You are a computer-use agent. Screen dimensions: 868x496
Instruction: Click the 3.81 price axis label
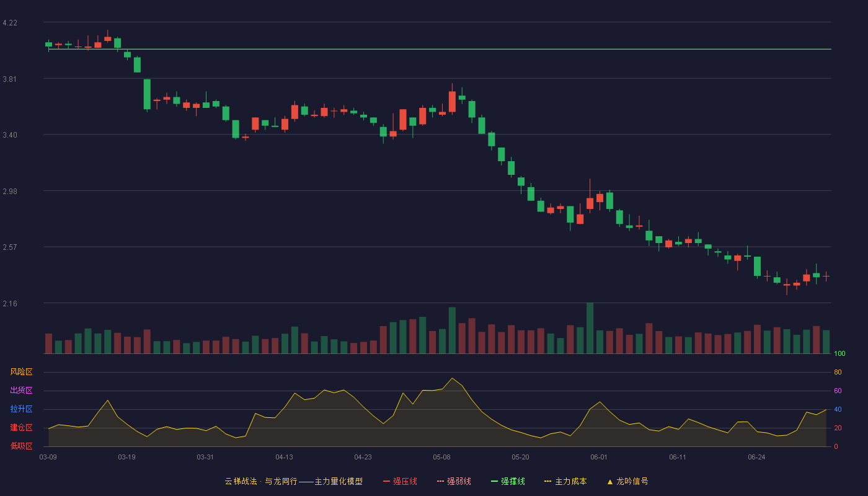(x=10, y=79)
